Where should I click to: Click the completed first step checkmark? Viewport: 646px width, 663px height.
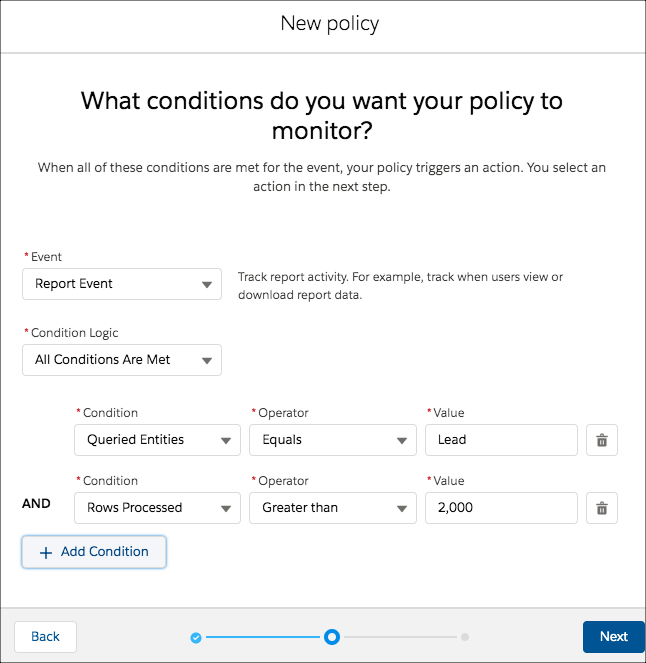[x=196, y=637]
